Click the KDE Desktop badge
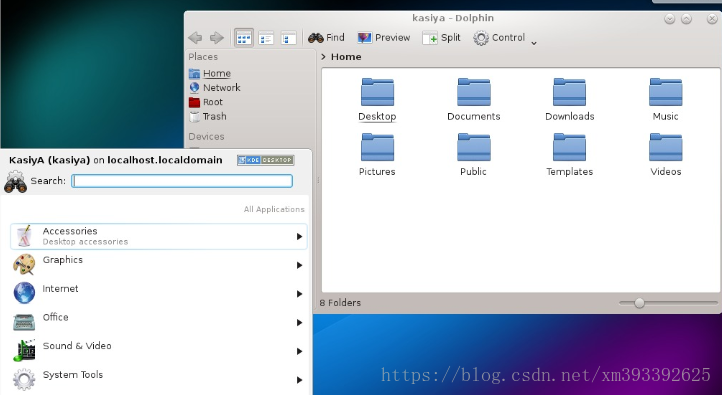Screen dimensions: 722x395 [266, 160]
